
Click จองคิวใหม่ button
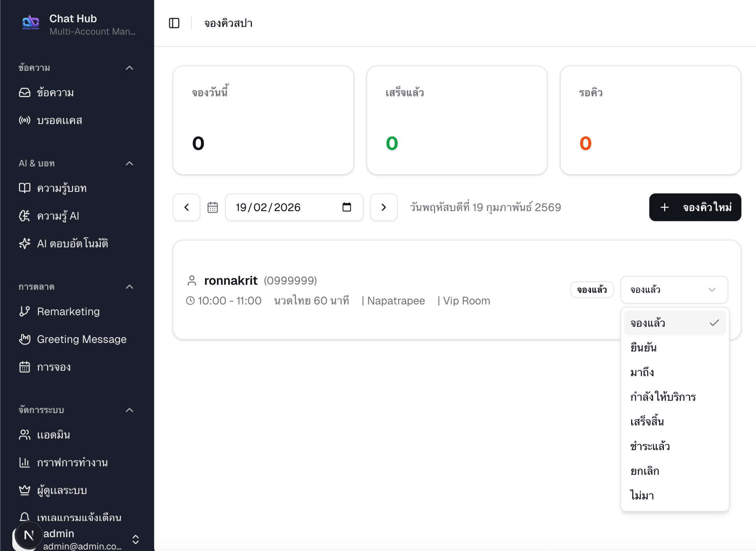pos(695,207)
